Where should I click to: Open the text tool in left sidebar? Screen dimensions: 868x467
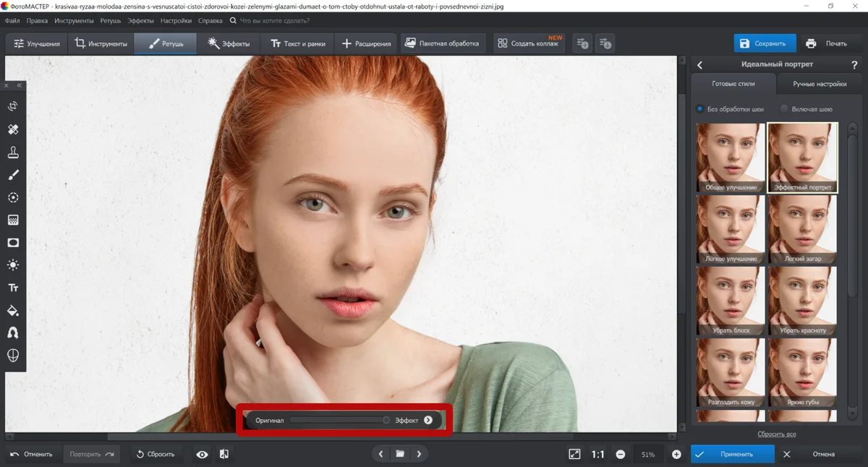13,288
